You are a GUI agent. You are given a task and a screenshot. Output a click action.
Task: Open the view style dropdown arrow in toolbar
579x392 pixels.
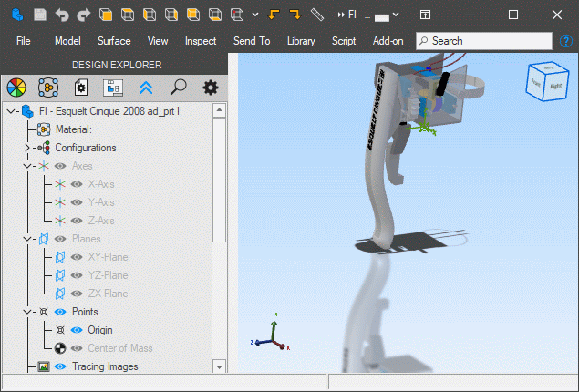254,15
